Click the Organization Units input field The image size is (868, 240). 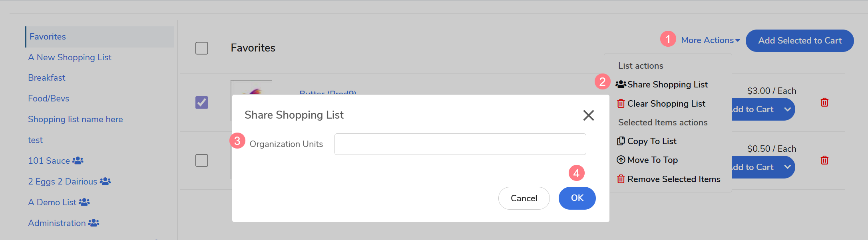(x=460, y=144)
